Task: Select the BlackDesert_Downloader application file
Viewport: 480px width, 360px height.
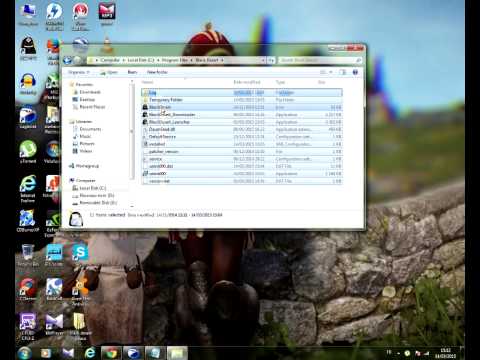Action: [242, 115]
